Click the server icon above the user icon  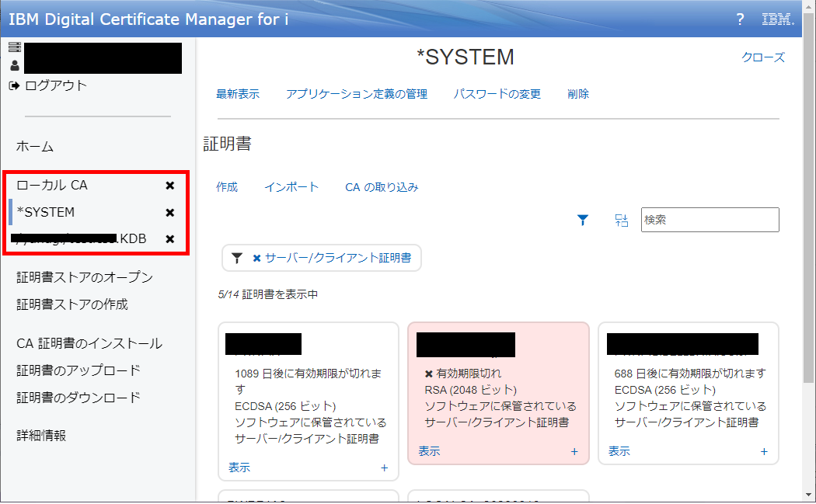pos(15,47)
